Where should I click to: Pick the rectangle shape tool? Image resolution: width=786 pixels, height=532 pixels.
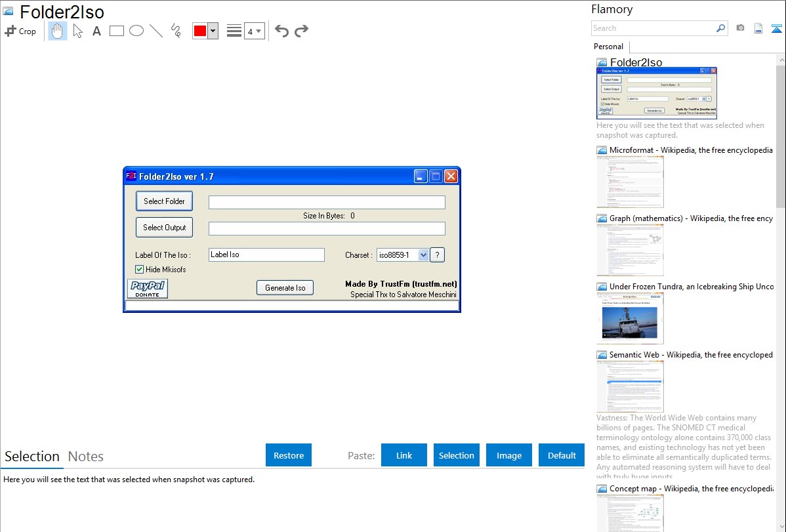point(117,31)
